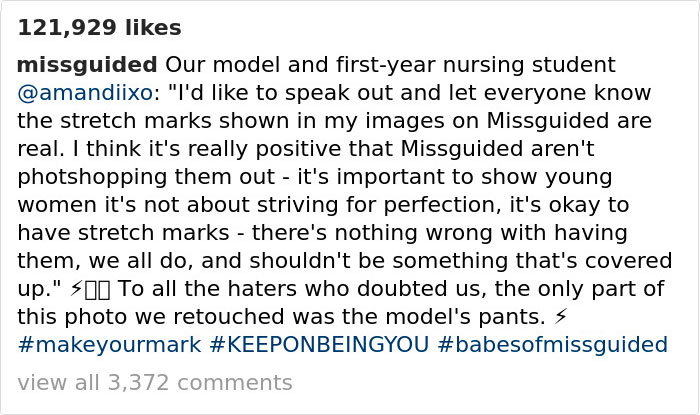This screenshot has width=700, height=415.
Task: Open the missguided profile username
Action: click(x=87, y=65)
